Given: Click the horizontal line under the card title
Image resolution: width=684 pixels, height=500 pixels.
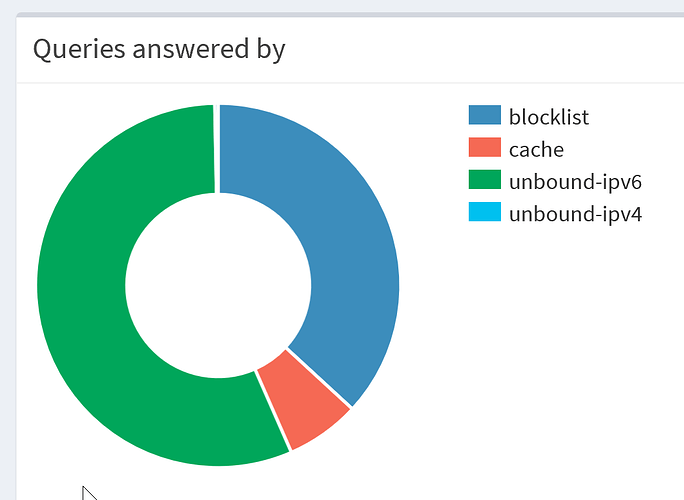Looking at the screenshot, I should pyautogui.click(x=350, y=83).
